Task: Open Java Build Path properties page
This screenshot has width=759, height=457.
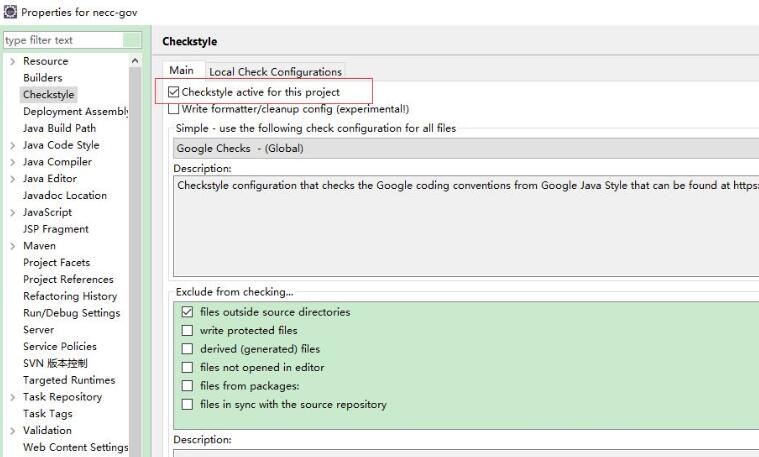Action: 59,128
